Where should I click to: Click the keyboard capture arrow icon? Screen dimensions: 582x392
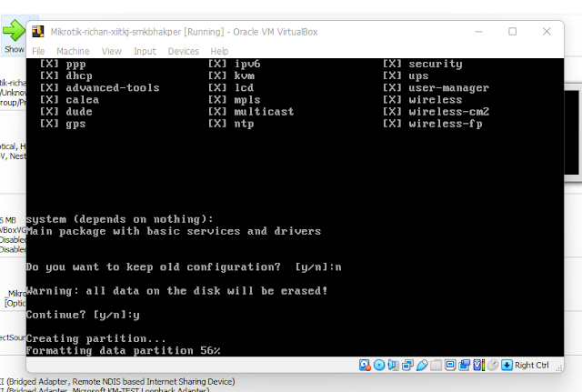click(x=507, y=366)
